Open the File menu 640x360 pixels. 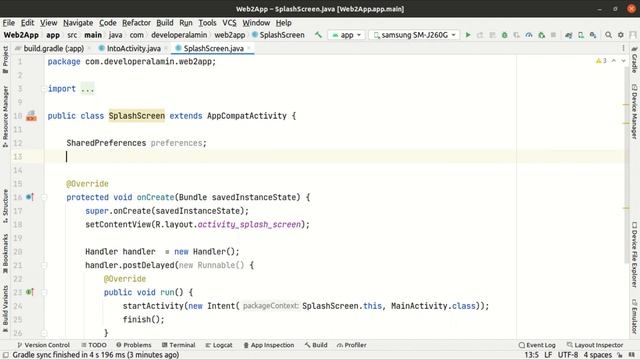pos(9,23)
